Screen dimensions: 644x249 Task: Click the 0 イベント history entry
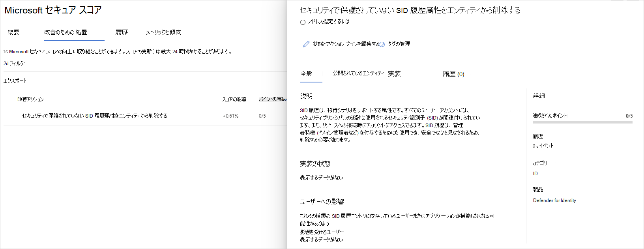pyautogui.click(x=543, y=146)
